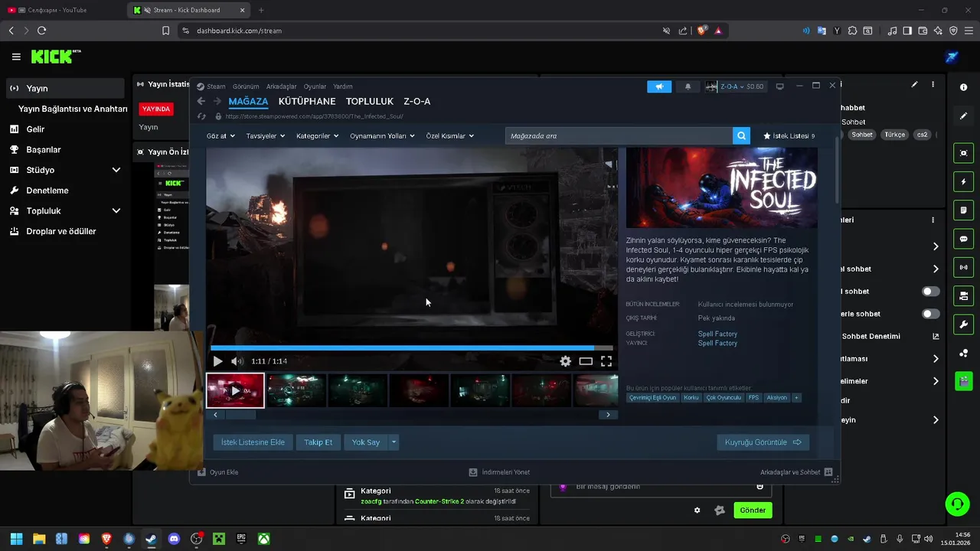Open the Arkadaşlar menu in Steam

(x=281, y=86)
